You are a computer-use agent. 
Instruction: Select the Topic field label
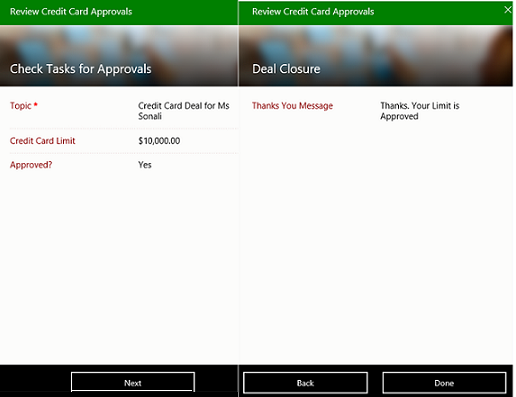pyautogui.click(x=20, y=106)
